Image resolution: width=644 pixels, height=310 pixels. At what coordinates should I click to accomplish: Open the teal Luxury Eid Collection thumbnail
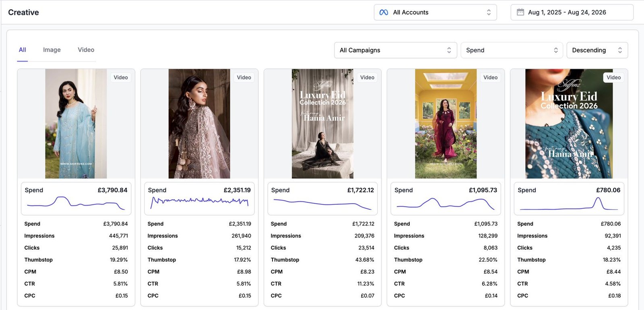click(x=569, y=124)
